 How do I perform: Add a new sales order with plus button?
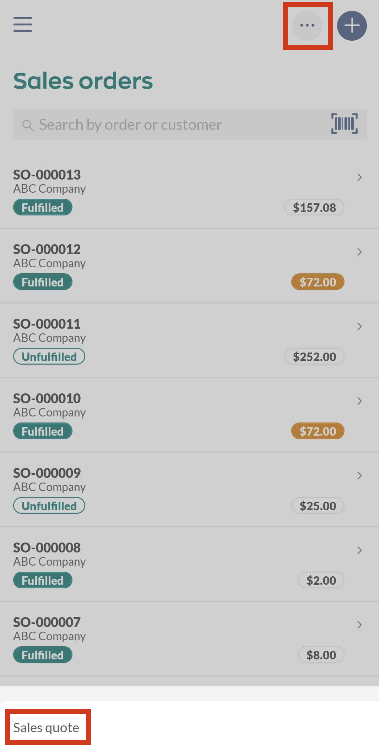[x=352, y=25]
